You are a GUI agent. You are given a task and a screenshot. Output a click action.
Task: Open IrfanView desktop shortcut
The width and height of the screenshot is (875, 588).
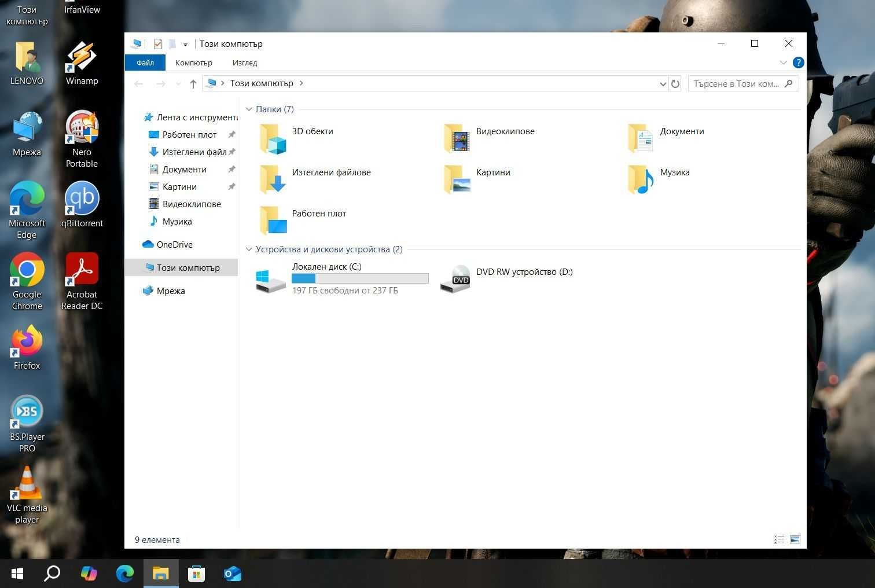(82, 8)
